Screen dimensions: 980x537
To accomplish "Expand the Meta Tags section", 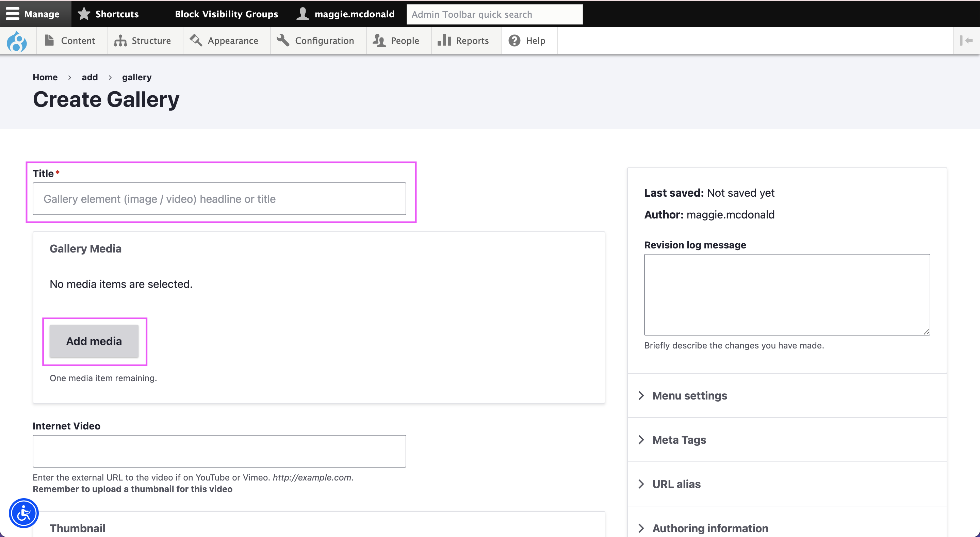I will click(x=679, y=440).
